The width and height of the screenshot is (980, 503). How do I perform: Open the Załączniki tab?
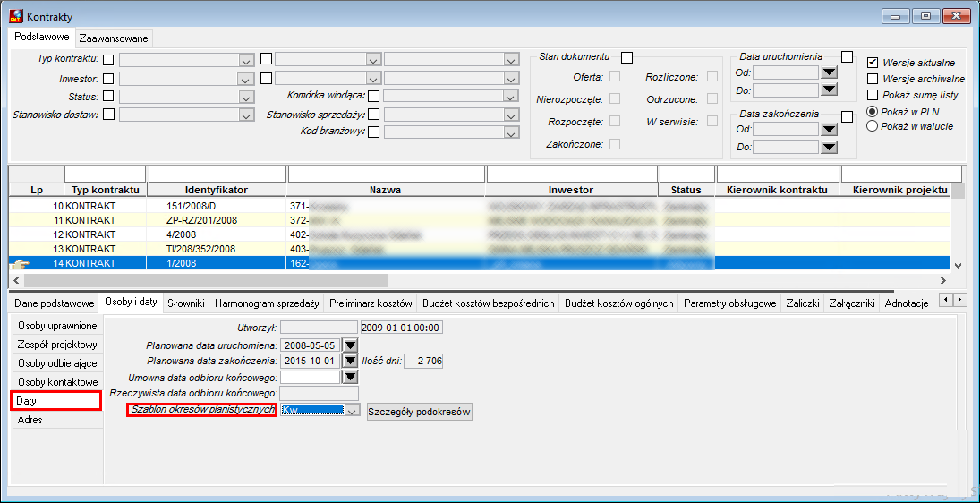pos(851,303)
